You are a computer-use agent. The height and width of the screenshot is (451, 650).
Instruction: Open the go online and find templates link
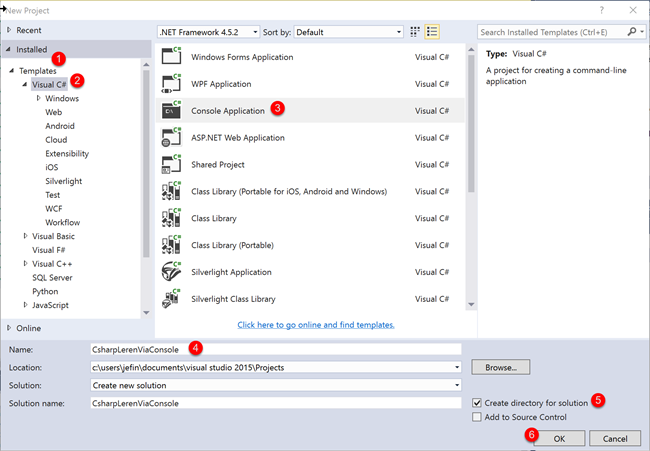coord(316,325)
